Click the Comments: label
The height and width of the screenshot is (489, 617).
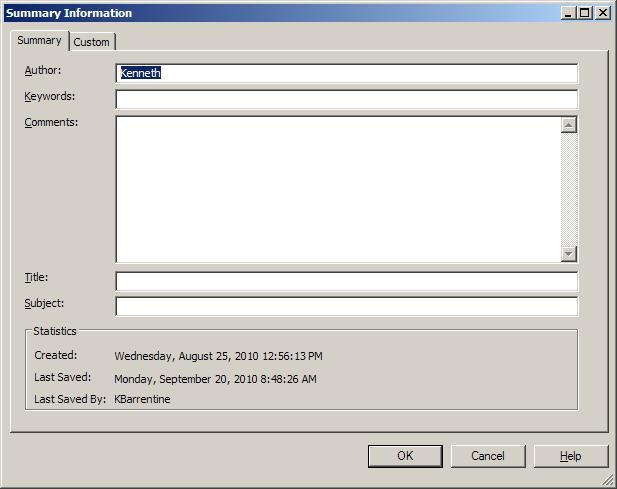click(51, 122)
